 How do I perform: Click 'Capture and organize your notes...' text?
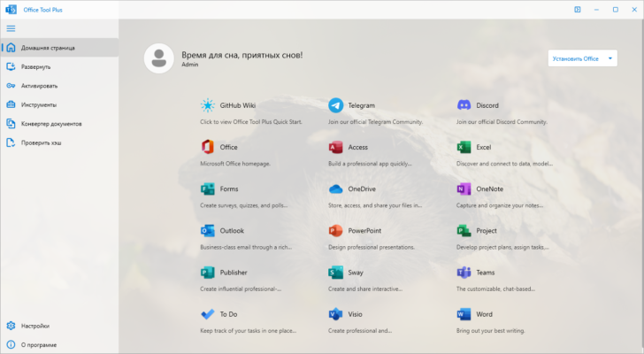500,205
